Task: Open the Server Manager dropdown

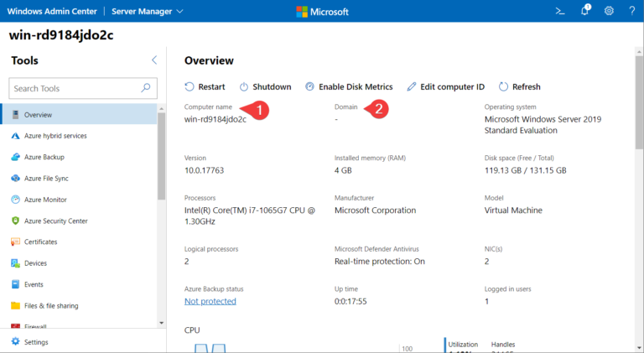Action: point(147,12)
